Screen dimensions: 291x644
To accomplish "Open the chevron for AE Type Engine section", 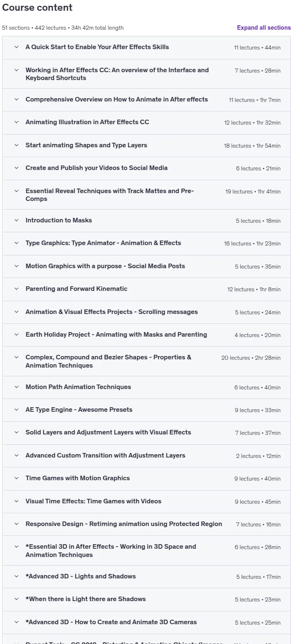I will [x=17, y=410].
